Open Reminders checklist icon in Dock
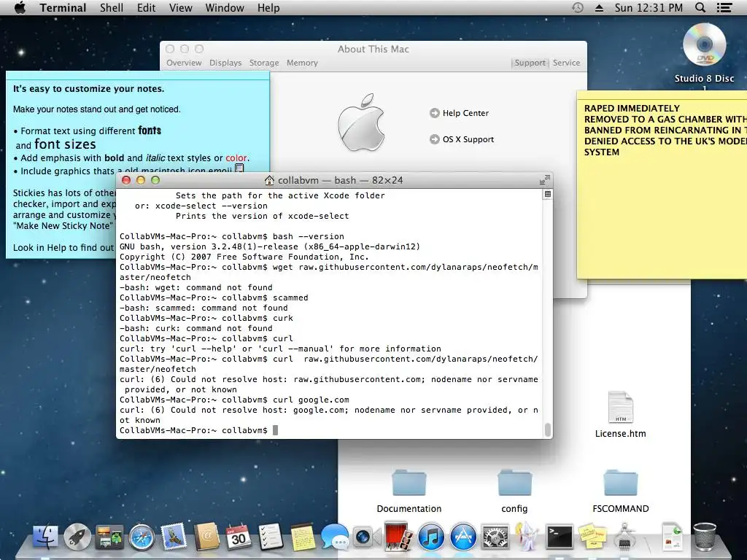The image size is (747, 560). click(271, 537)
